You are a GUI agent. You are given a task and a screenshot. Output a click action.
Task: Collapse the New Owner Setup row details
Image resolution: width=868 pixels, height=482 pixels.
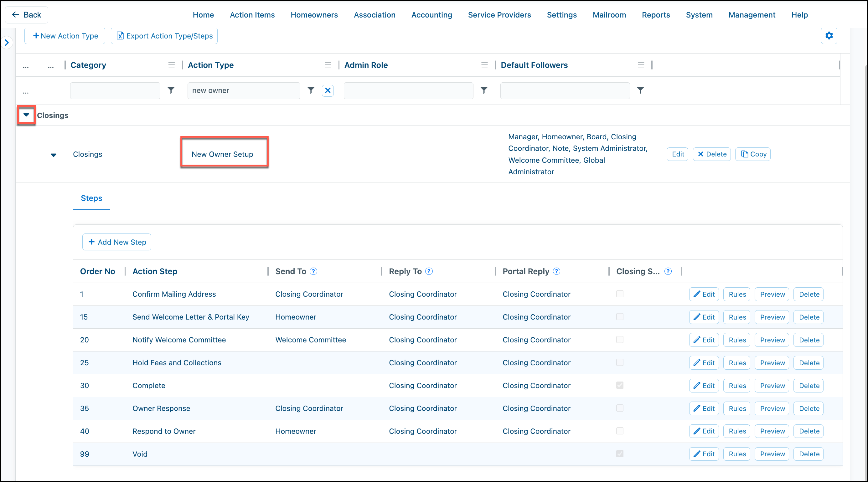(x=53, y=155)
